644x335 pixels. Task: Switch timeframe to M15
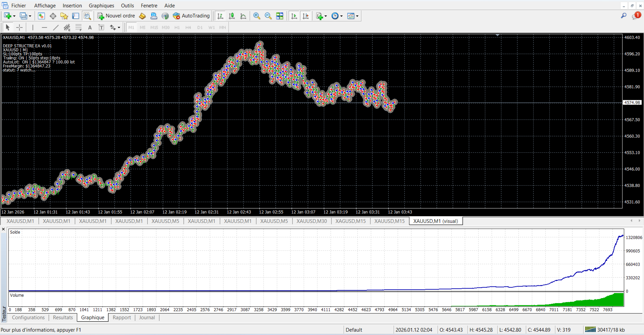coord(154,28)
